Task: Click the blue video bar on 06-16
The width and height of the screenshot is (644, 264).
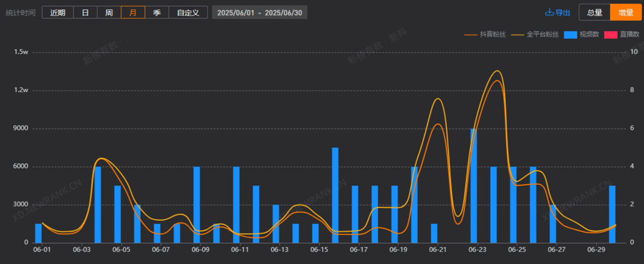Action: pos(335,195)
